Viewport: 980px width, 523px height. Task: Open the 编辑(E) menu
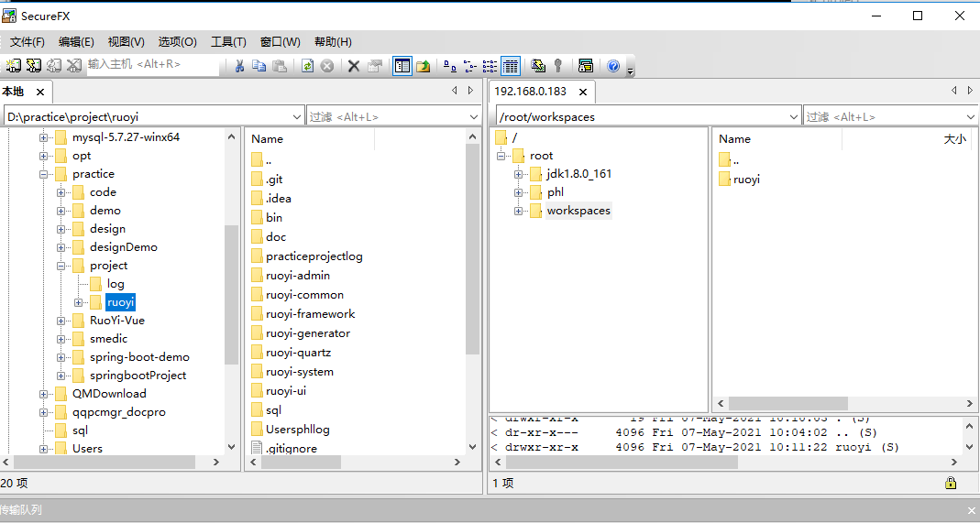click(x=76, y=42)
